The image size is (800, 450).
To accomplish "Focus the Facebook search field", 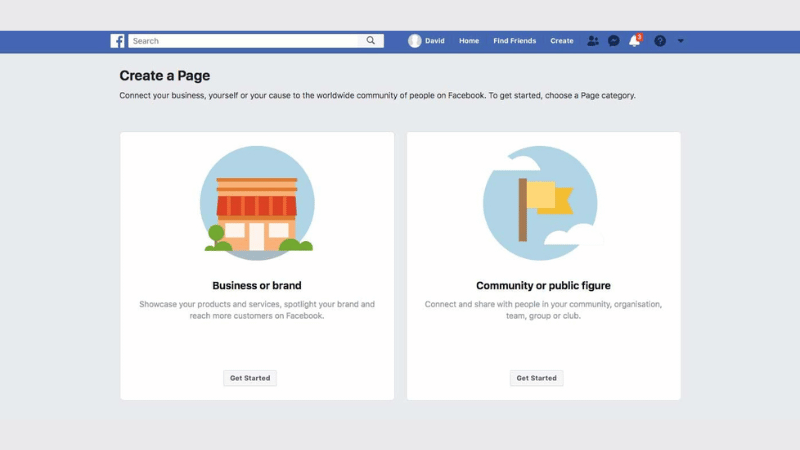I will 243,41.
